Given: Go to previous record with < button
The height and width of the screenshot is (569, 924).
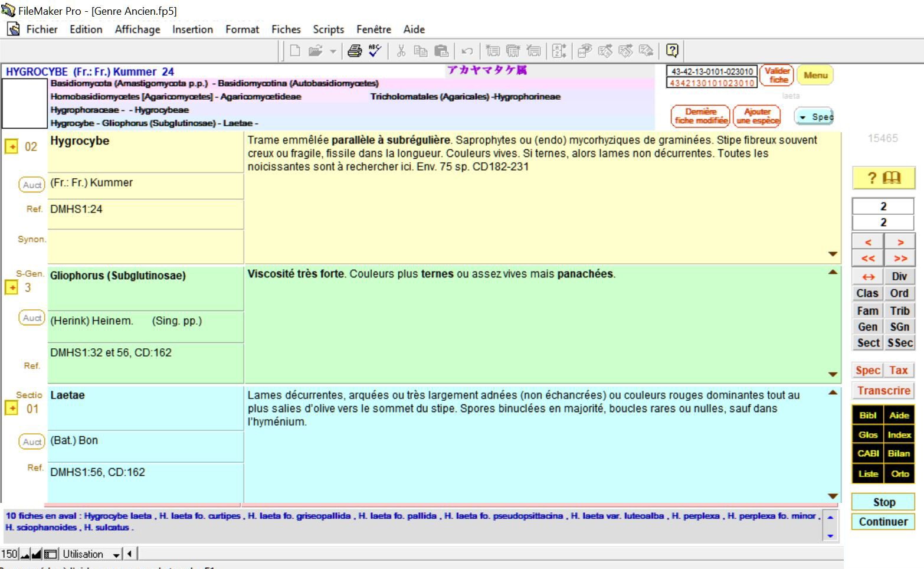Looking at the screenshot, I should 868,242.
